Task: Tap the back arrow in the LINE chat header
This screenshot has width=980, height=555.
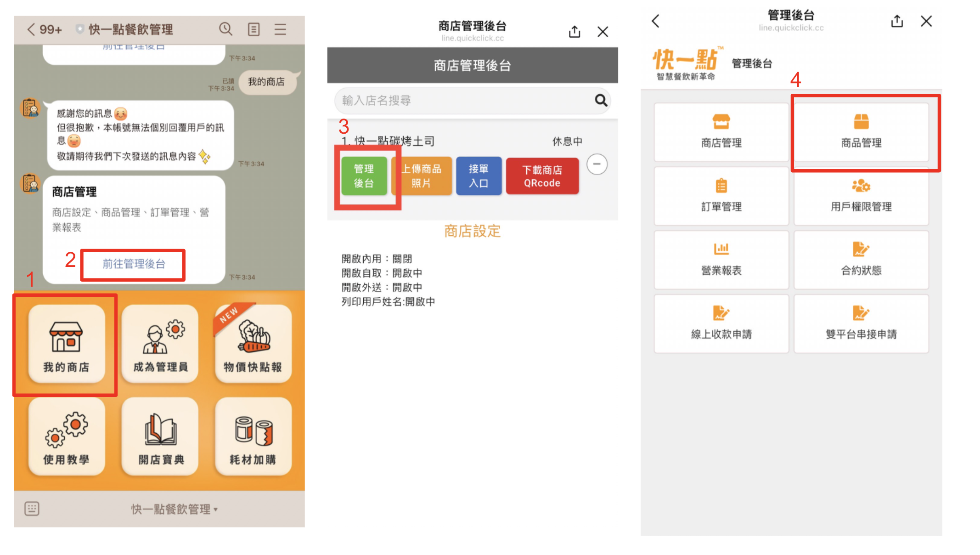Action: (31, 30)
